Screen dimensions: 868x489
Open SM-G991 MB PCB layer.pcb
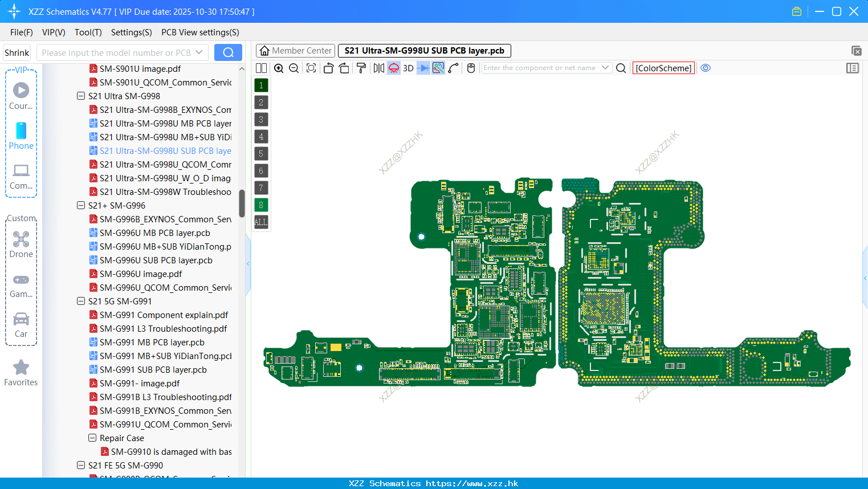pos(147,343)
